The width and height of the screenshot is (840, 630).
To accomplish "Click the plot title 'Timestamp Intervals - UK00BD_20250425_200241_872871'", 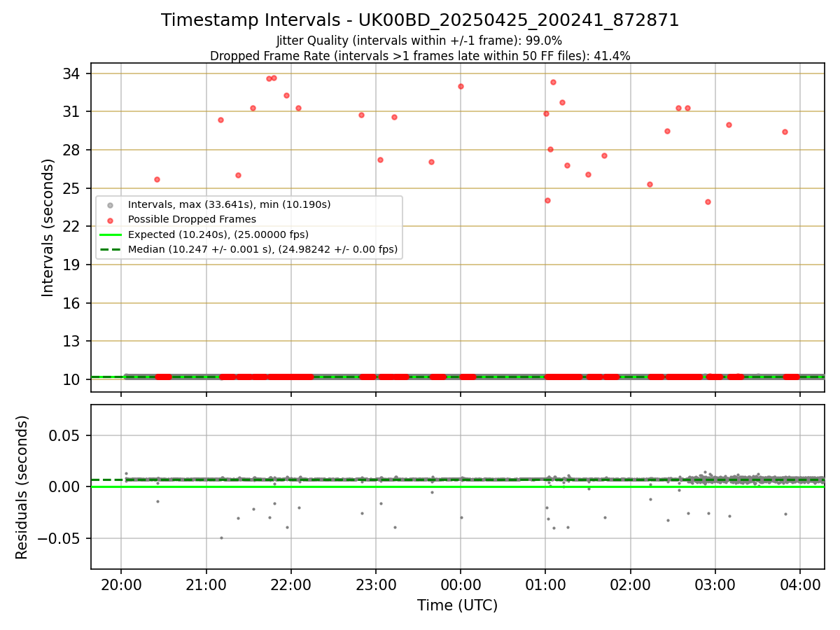I will point(420,20).
